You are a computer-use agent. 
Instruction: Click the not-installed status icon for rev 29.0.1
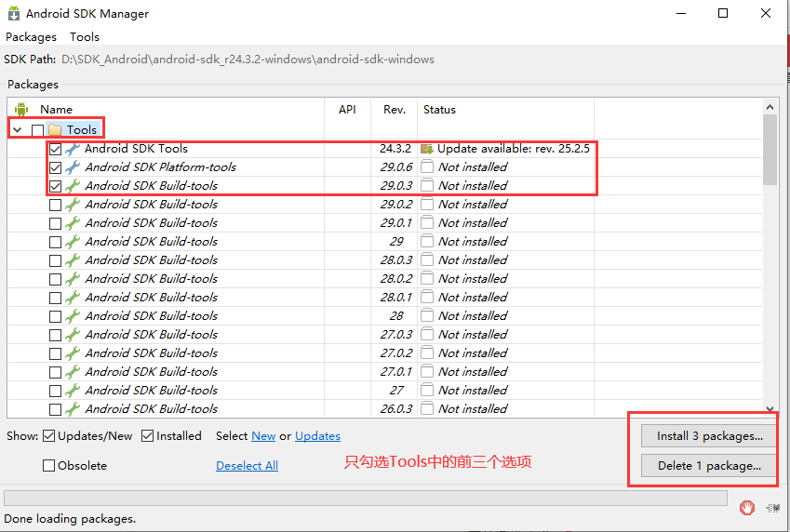427,222
